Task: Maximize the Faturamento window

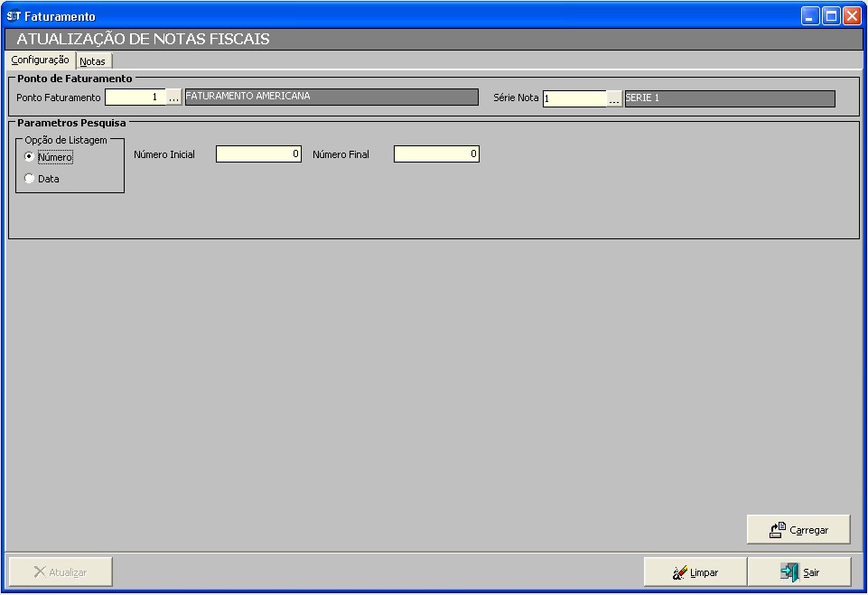Action: tap(831, 16)
